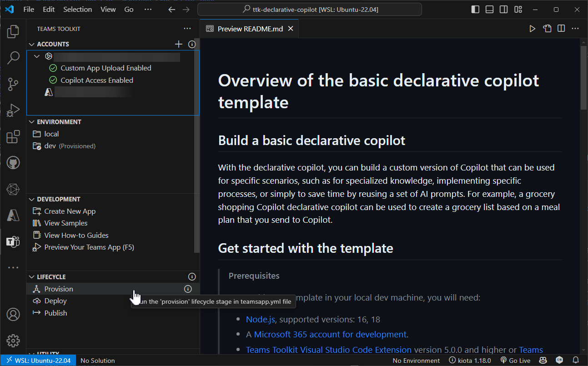Open the Selection menu

77,10
